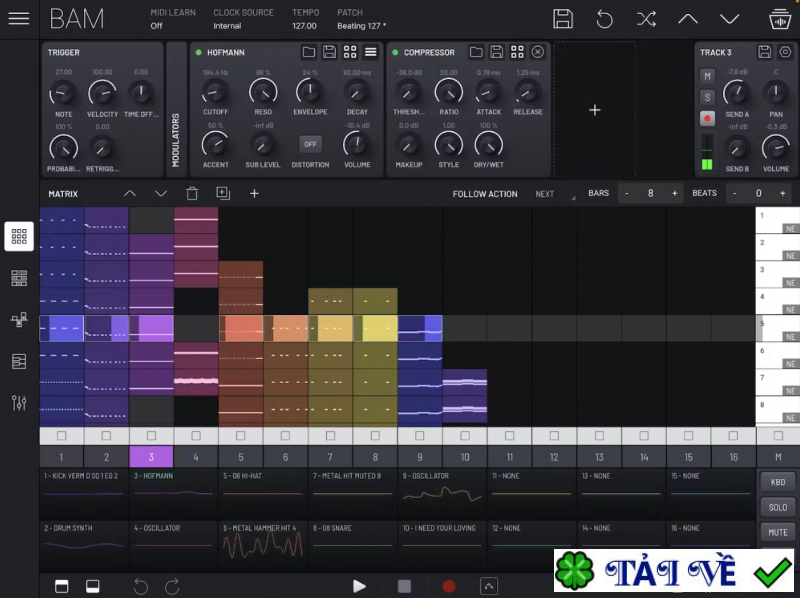Save the project with the top floppy icon
This screenshot has height=598, width=800.
pos(563,19)
